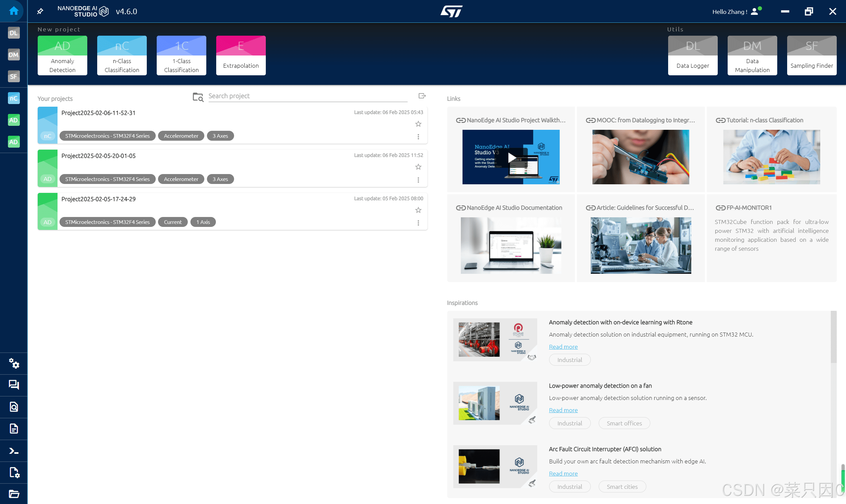This screenshot has height=504, width=846.
Task: Open Data Logger from the sidebar DL icon
Action: (14, 33)
